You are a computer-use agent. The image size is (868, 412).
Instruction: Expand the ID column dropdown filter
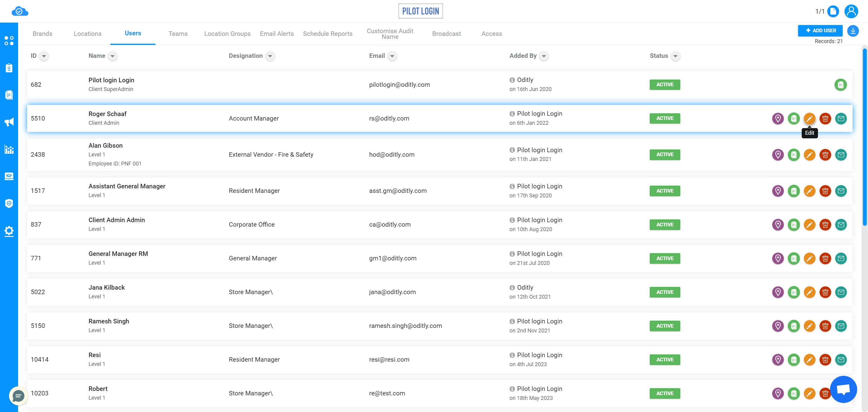44,55
